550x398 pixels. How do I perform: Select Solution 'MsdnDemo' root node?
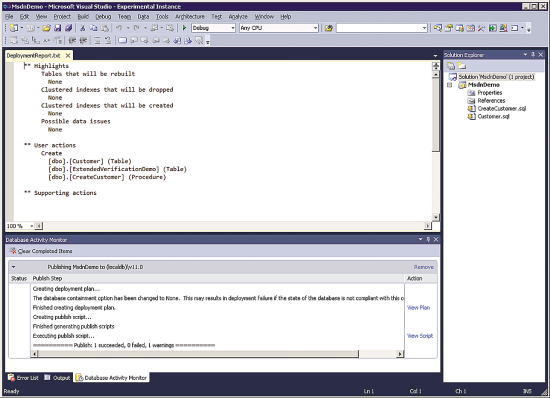496,77
